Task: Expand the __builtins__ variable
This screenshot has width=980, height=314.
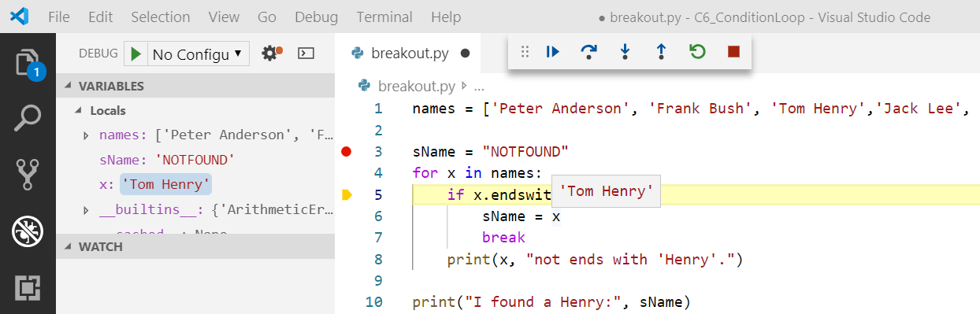Action: pyautogui.click(x=86, y=209)
